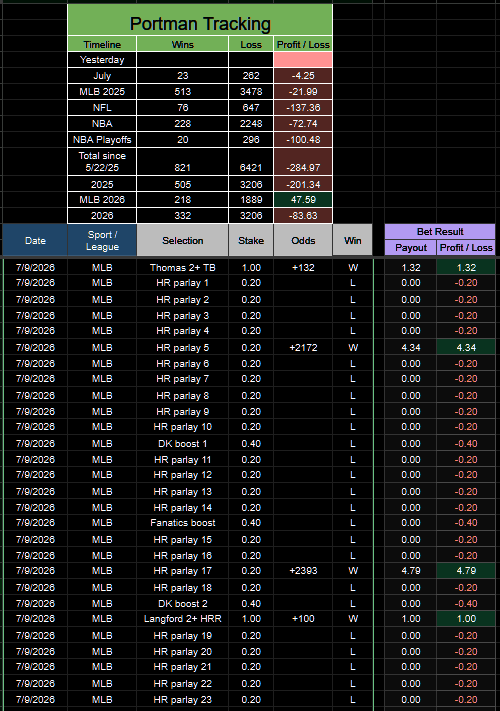Click the HR parlay 23 cell

tap(182, 700)
